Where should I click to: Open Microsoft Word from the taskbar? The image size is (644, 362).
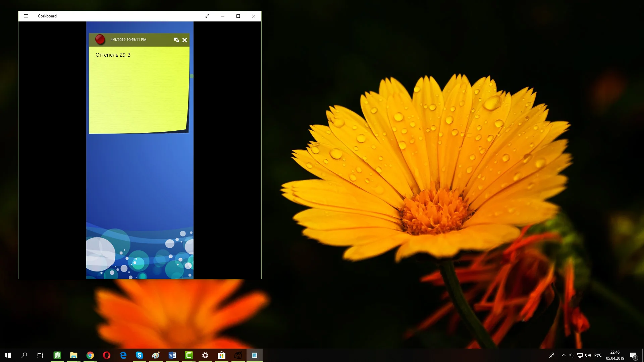click(x=172, y=355)
